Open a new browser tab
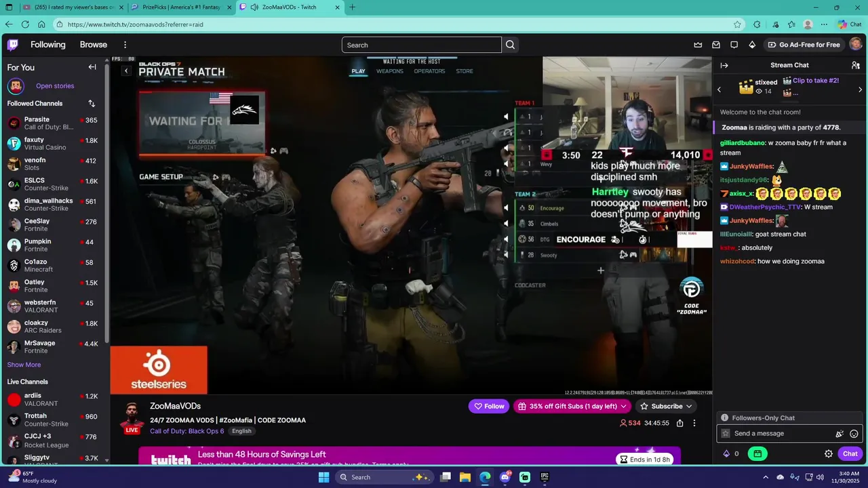Screen dimensions: 868x488 352,7
